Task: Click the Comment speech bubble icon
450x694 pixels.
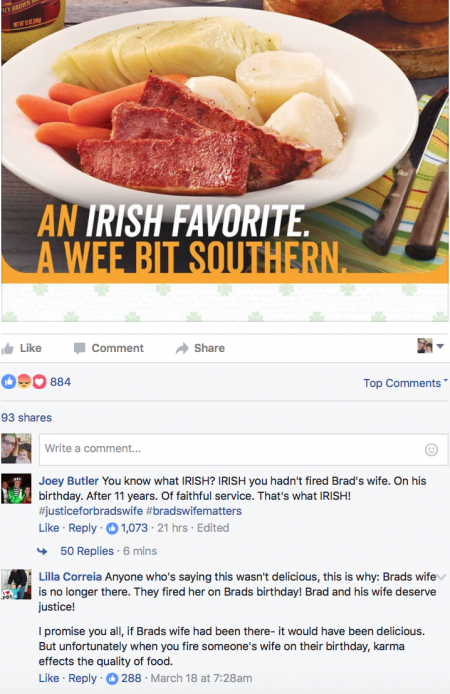Action: [x=80, y=348]
